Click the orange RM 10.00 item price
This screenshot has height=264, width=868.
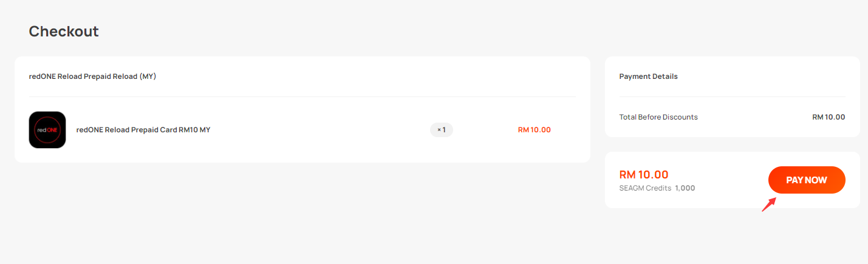535,130
